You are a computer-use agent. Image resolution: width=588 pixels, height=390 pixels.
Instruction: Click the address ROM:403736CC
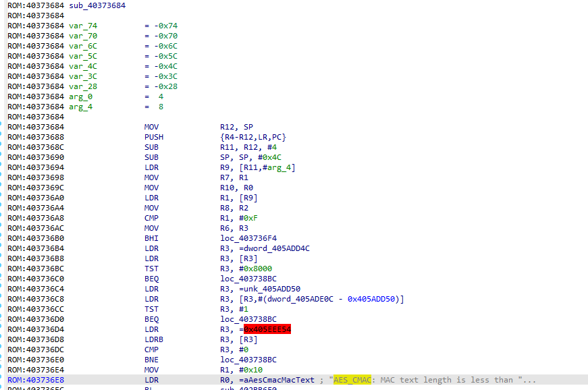pyautogui.click(x=36, y=309)
